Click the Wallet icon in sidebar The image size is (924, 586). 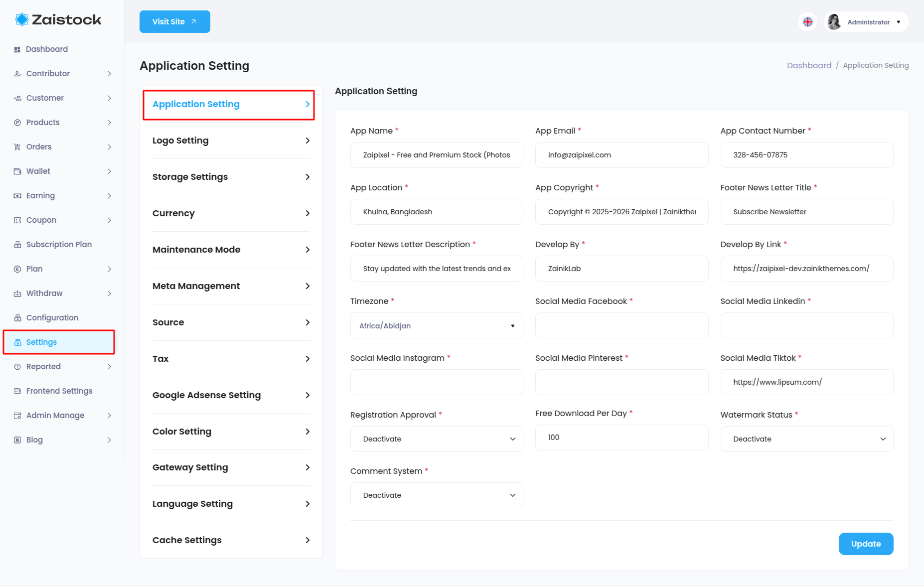pyautogui.click(x=17, y=171)
